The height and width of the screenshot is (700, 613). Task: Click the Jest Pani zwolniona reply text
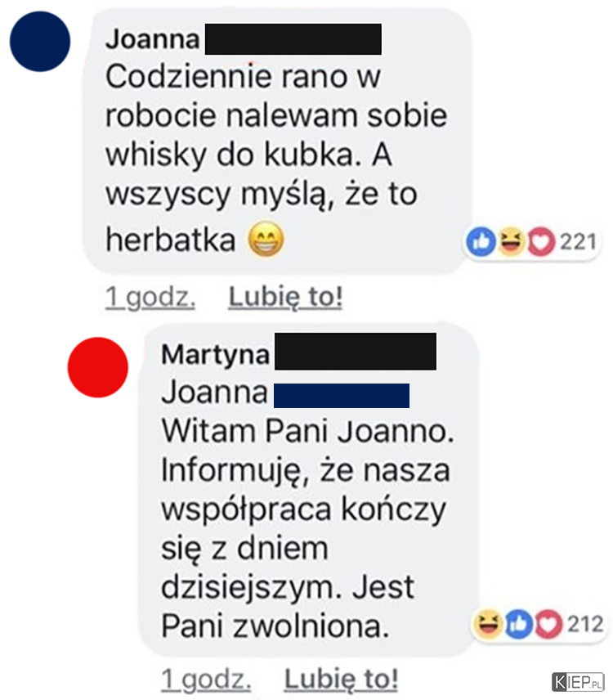tap(288, 607)
